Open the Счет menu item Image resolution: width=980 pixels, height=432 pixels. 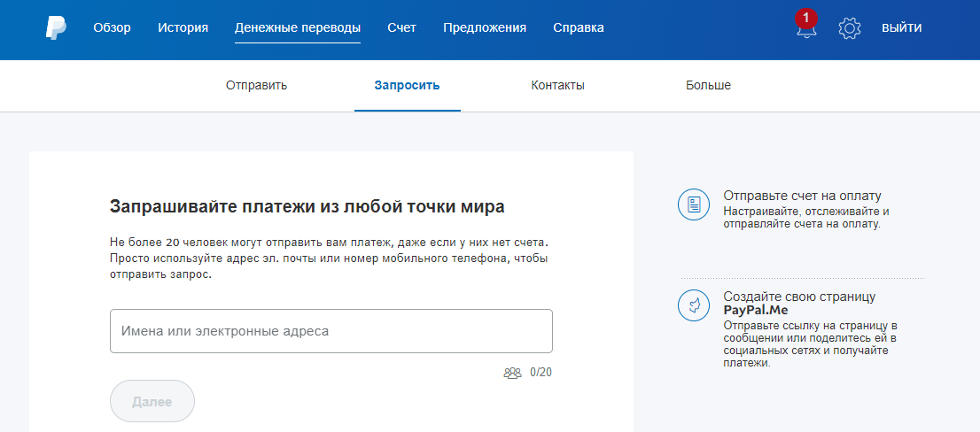(401, 27)
